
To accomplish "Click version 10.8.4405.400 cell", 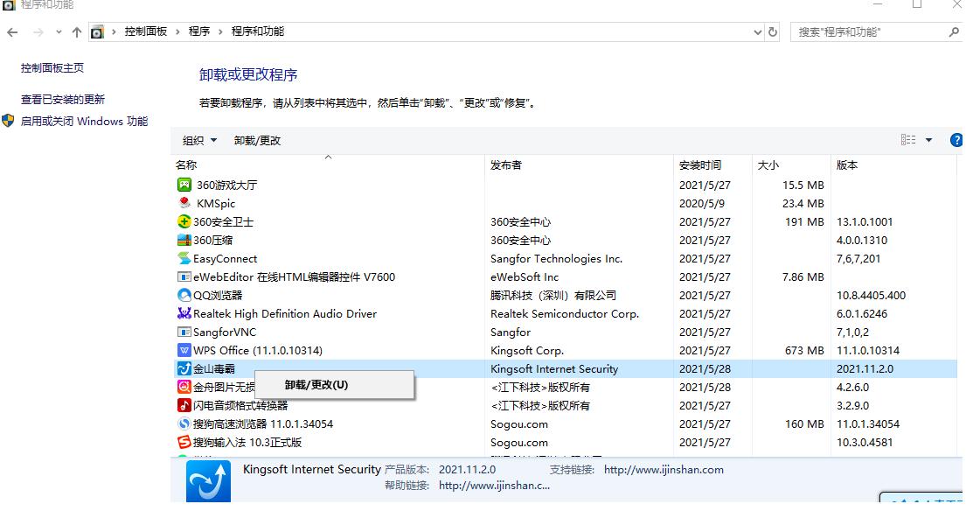I will [871, 296].
